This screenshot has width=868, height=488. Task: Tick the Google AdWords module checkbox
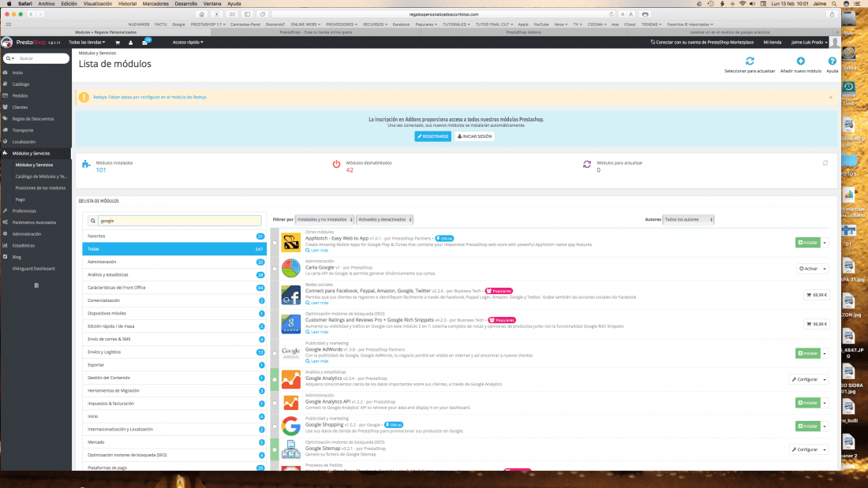275,353
